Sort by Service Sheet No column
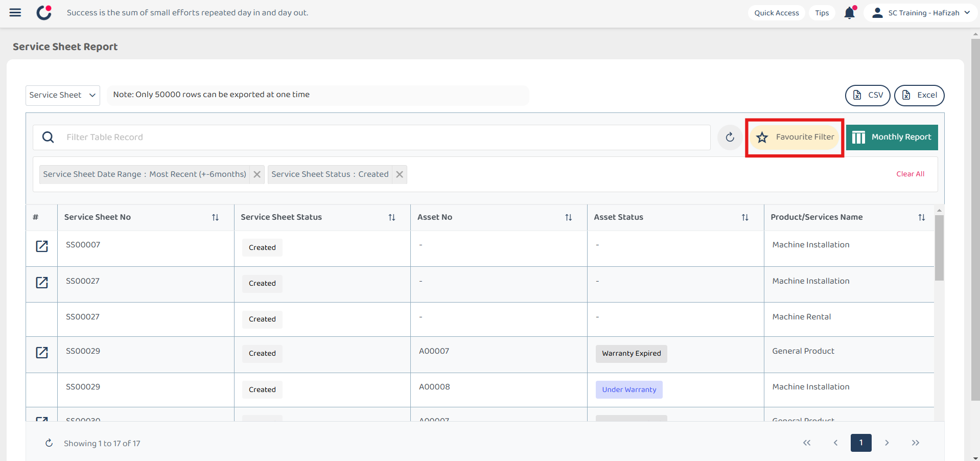The height and width of the screenshot is (461, 980). [215, 217]
